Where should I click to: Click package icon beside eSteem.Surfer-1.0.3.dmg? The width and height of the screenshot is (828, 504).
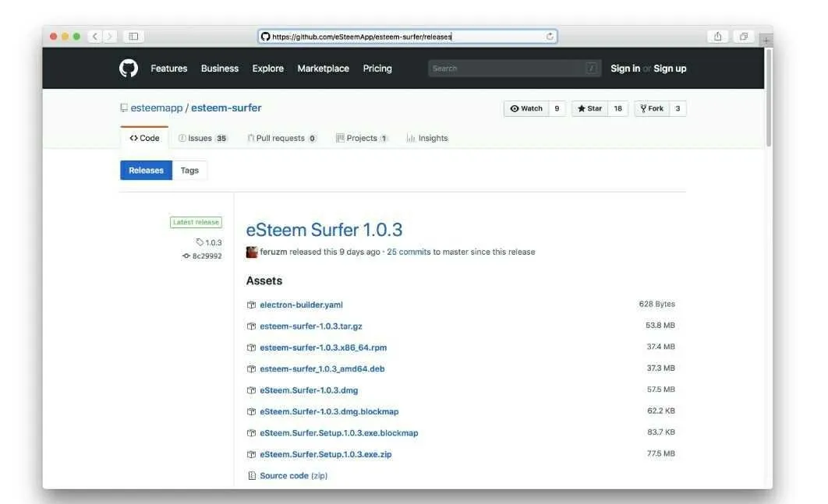[x=251, y=390]
